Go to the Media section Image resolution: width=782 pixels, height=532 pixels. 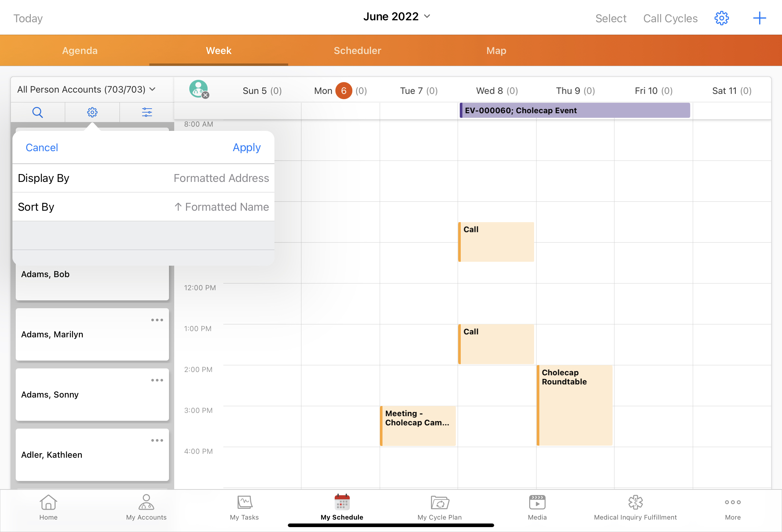536,508
